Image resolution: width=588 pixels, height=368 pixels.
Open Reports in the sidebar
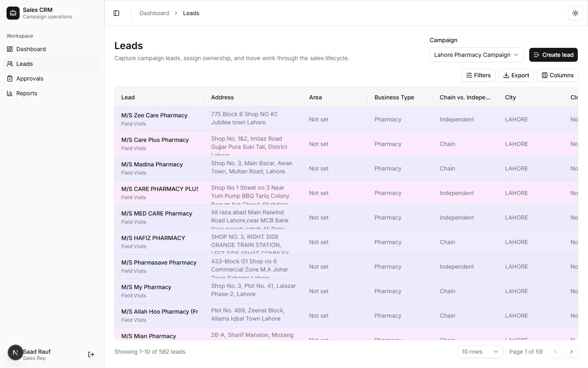tap(52, 93)
